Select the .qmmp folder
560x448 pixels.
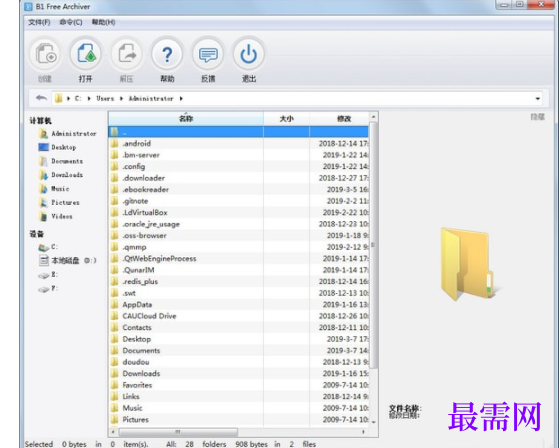(x=238, y=247)
